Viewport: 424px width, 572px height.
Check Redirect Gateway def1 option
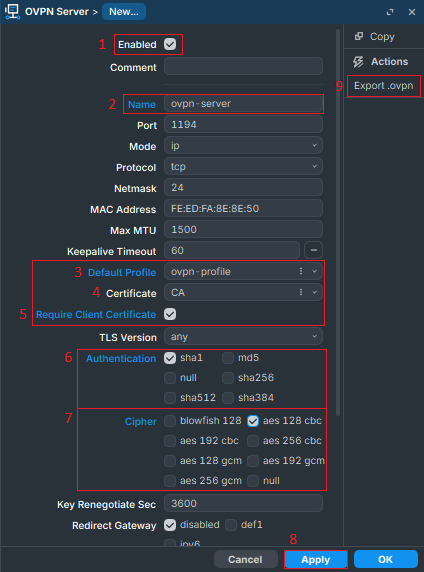pyautogui.click(x=231, y=525)
